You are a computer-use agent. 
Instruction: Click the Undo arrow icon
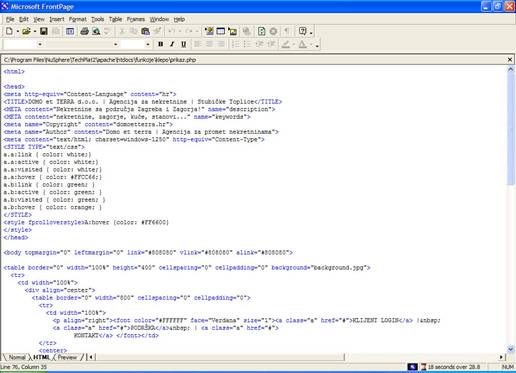(x=172, y=31)
